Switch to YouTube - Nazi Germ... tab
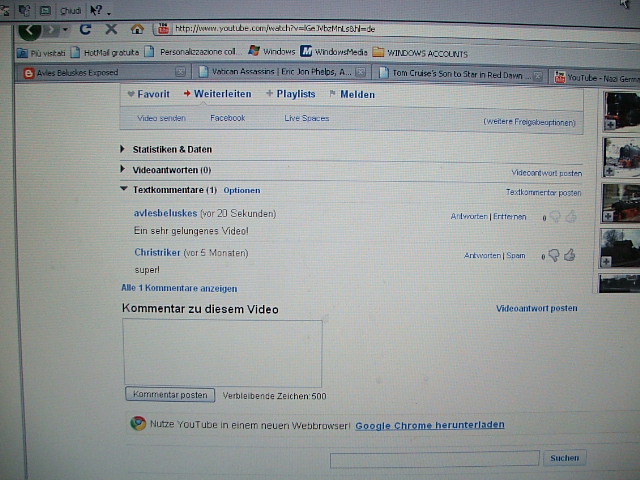The image size is (640, 480). click(x=595, y=78)
